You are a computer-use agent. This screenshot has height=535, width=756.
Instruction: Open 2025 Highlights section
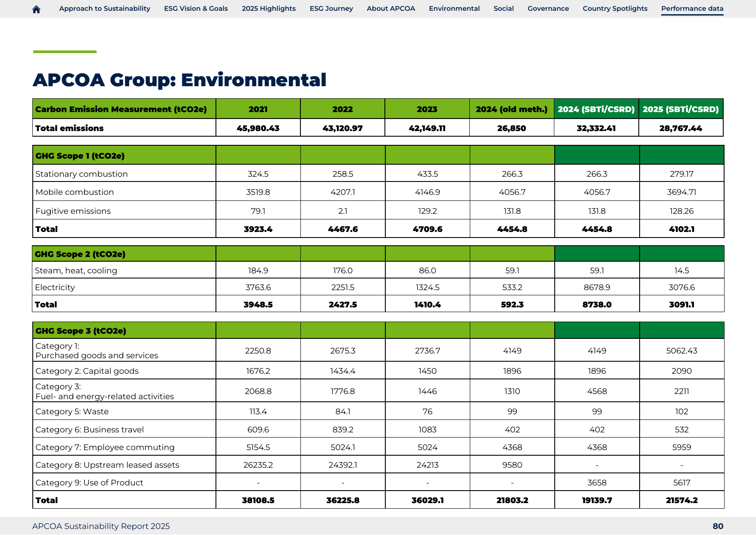coord(269,9)
